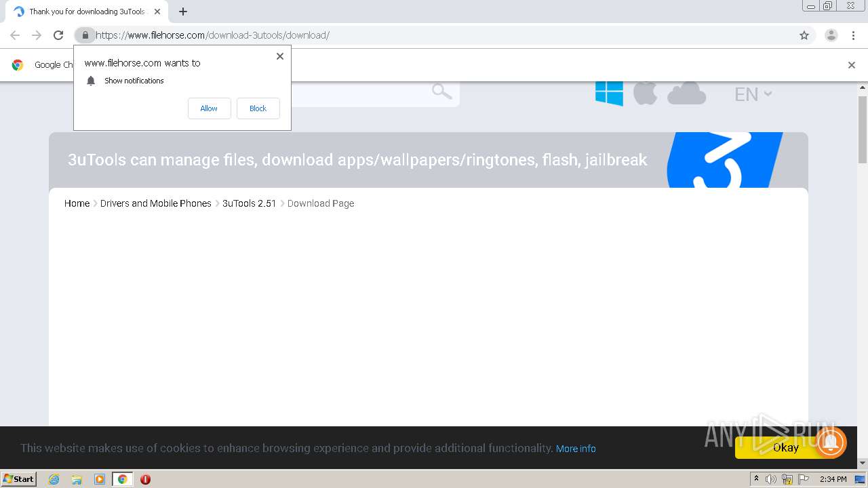Block notifications from filehorse.com

[258, 108]
